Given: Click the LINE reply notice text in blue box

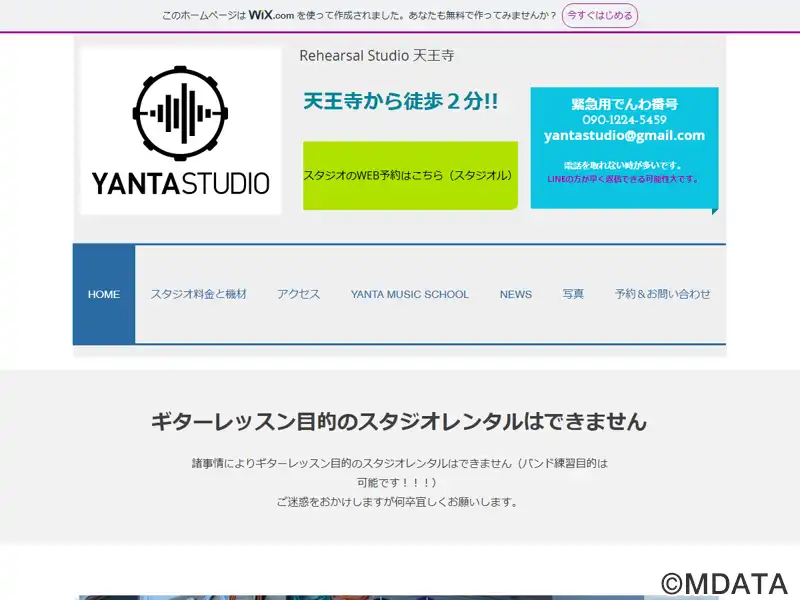Looking at the screenshot, I should coord(623,179).
